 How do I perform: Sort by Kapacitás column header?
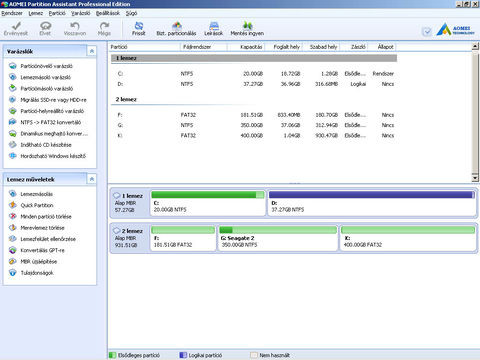coord(246,47)
